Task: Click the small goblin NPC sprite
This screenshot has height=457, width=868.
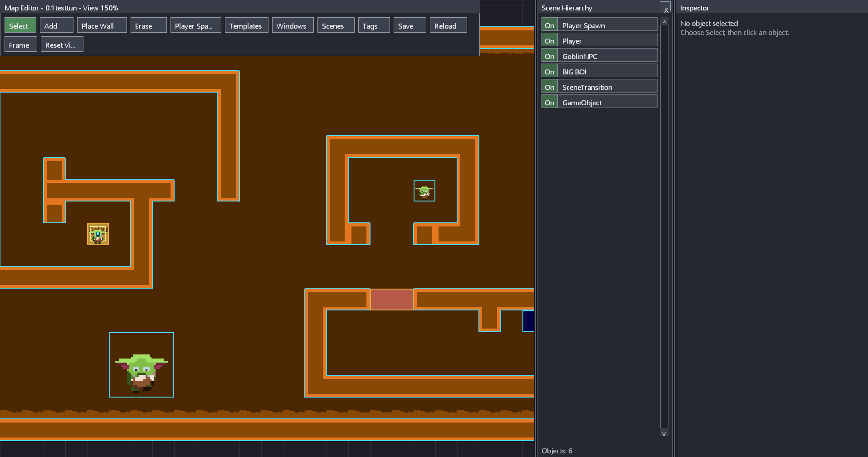Action: pos(424,191)
